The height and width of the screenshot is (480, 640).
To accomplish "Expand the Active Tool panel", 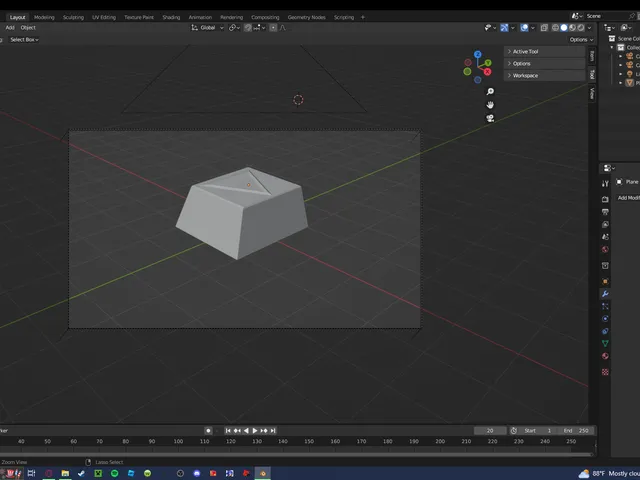I will 544,51.
